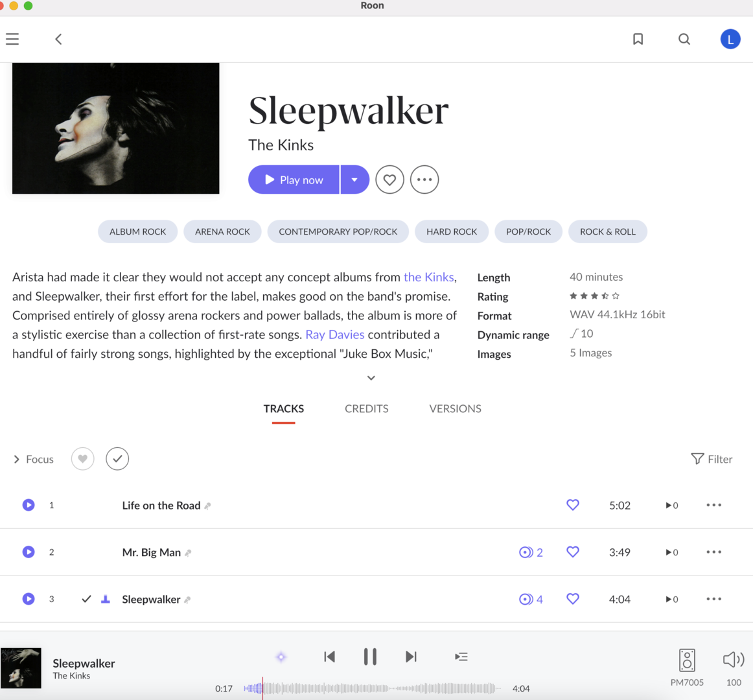The image size is (753, 700).
Task: Select the POP/ROCK genre tag
Action: coord(528,231)
